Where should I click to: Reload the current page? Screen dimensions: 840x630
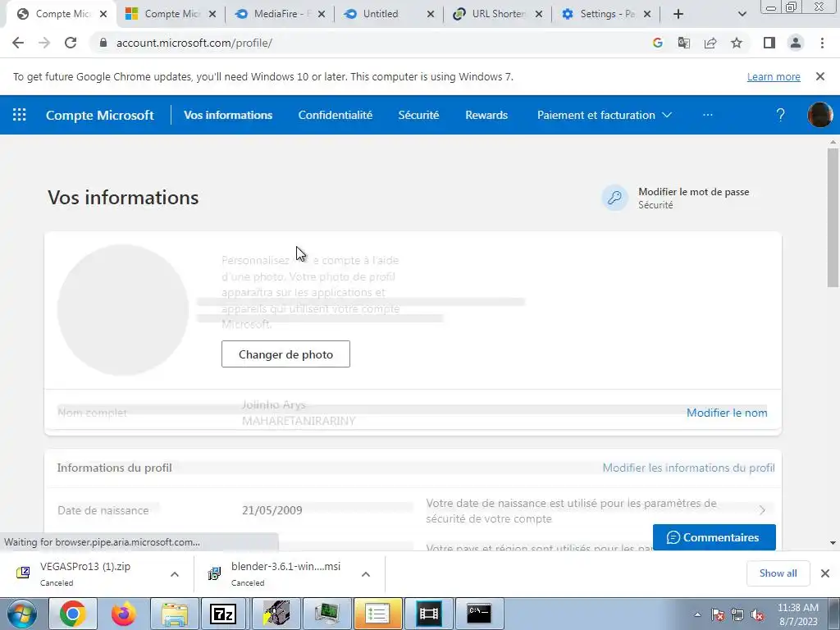(71, 43)
